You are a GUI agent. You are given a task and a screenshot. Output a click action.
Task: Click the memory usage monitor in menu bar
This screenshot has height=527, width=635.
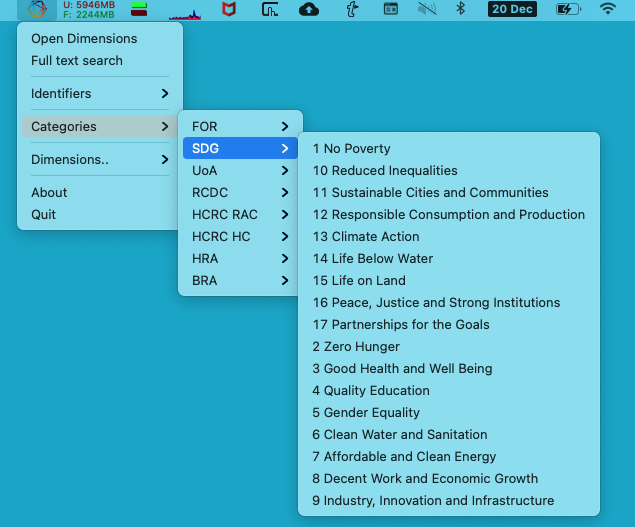point(88,9)
